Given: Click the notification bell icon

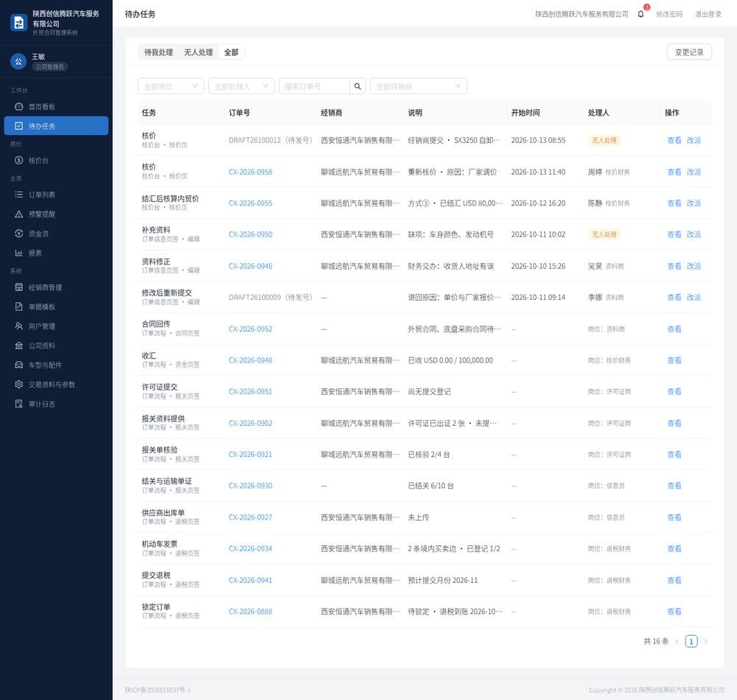Looking at the screenshot, I should [640, 14].
